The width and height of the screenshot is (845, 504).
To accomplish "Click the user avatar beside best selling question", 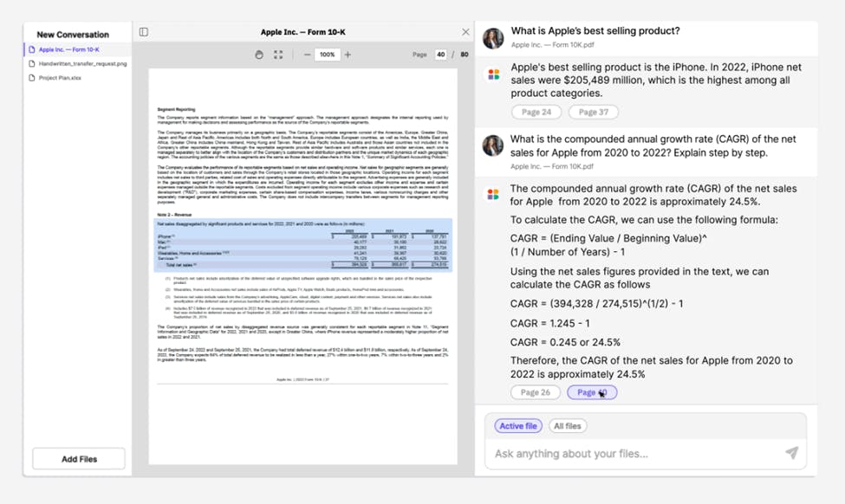I will point(493,38).
